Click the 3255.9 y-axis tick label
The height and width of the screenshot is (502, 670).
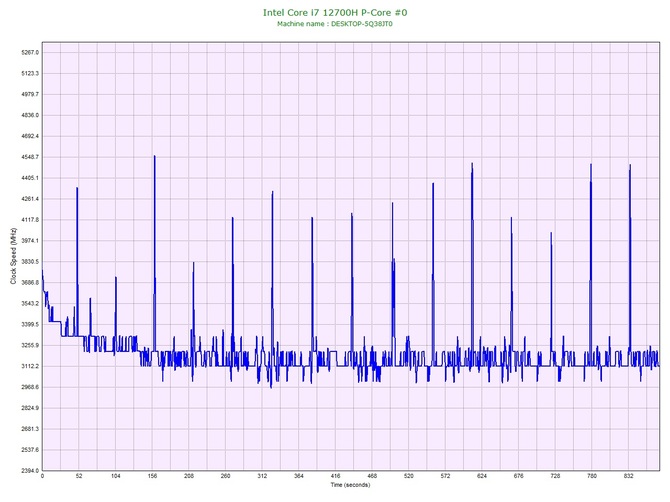coord(30,346)
